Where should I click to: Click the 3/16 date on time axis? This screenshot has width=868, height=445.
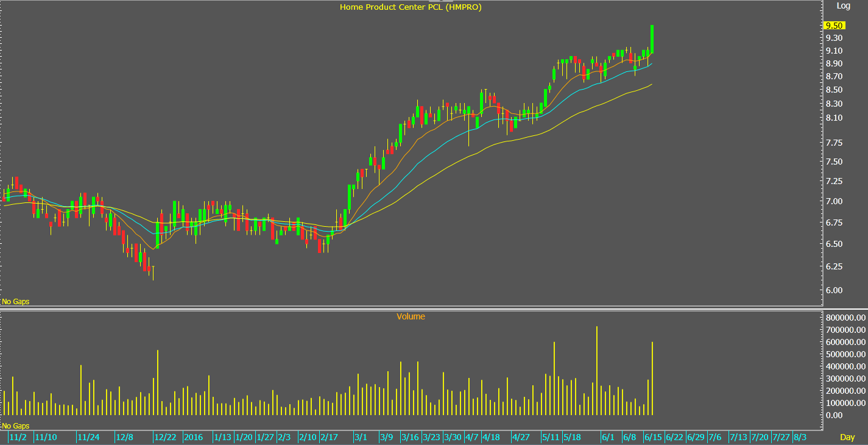(x=409, y=437)
